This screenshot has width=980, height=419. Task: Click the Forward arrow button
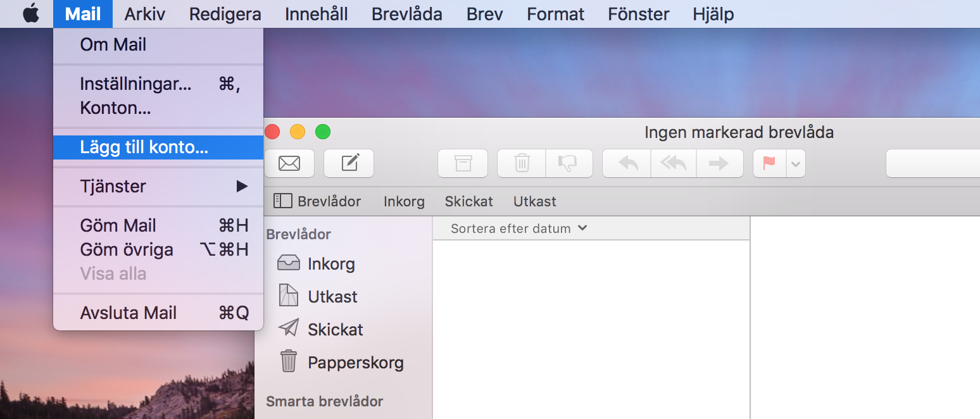719,163
